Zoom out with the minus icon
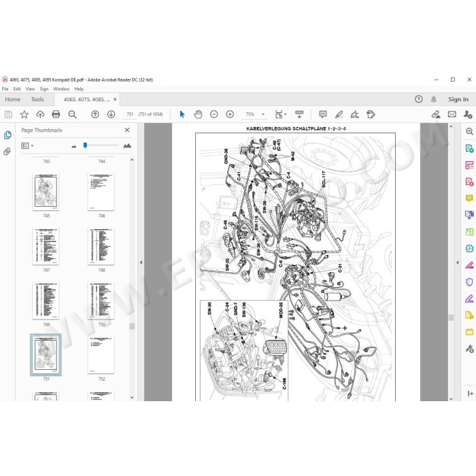Viewport: 476px width, 476px height. (x=214, y=114)
